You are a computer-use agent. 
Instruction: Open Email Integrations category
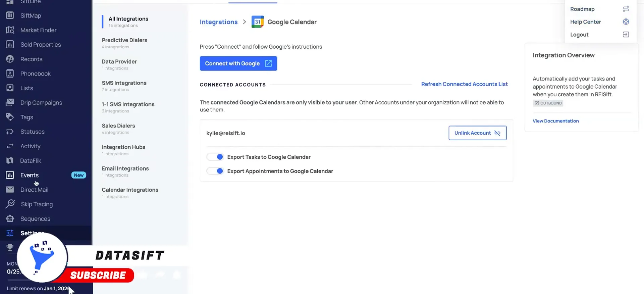pyautogui.click(x=125, y=171)
